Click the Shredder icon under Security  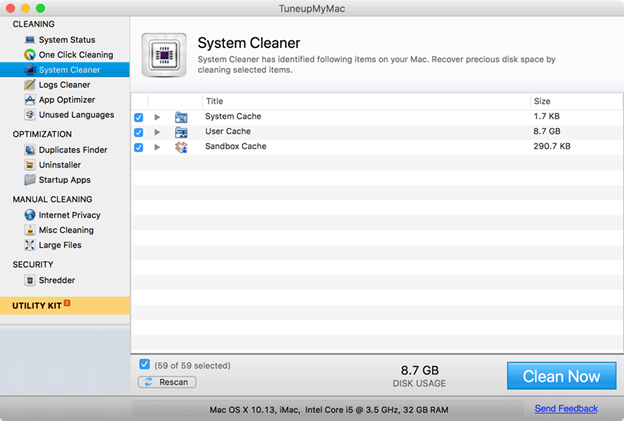point(30,280)
